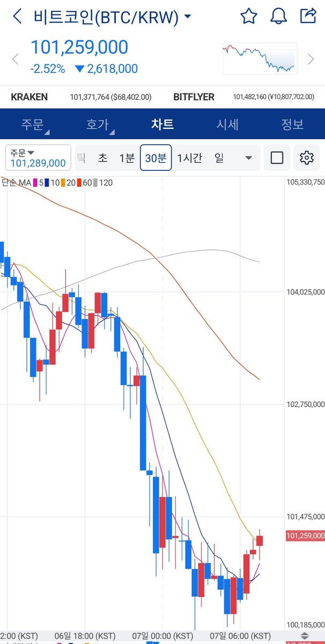This screenshot has width=325, height=644.
Task: Expand the interval list dropdown arrow
Action: coord(248,158)
